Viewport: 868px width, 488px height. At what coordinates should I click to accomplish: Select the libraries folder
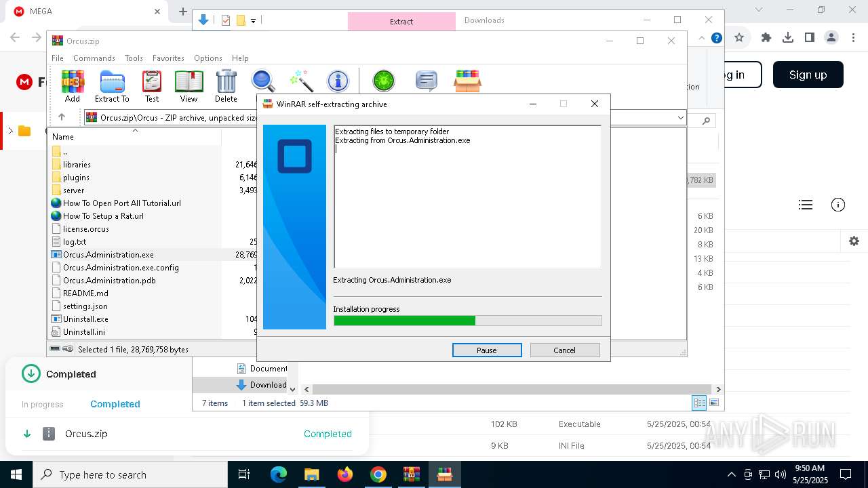(77, 165)
